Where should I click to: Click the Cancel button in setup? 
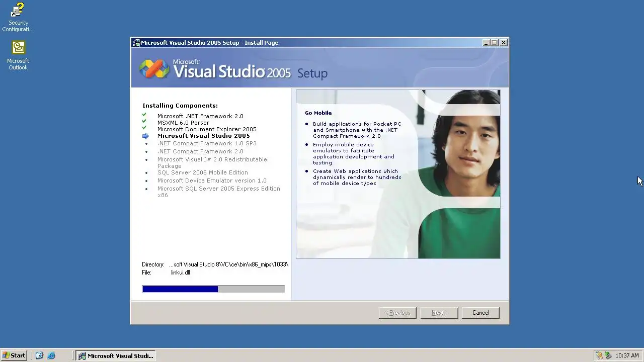[x=480, y=313]
